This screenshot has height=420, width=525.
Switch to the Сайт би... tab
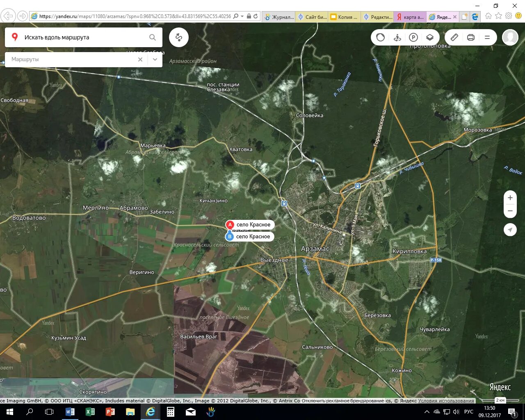[312, 17]
